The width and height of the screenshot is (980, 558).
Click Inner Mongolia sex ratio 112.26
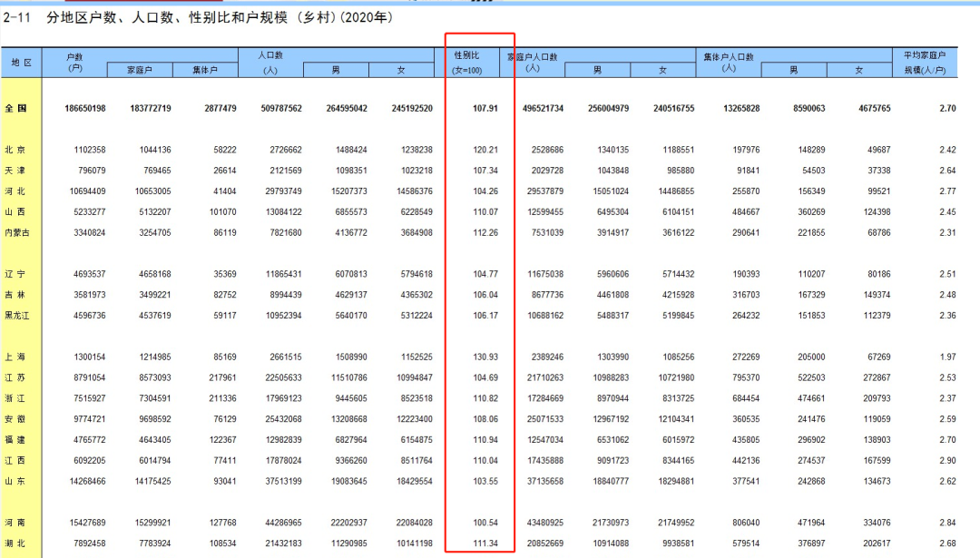point(485,232)
